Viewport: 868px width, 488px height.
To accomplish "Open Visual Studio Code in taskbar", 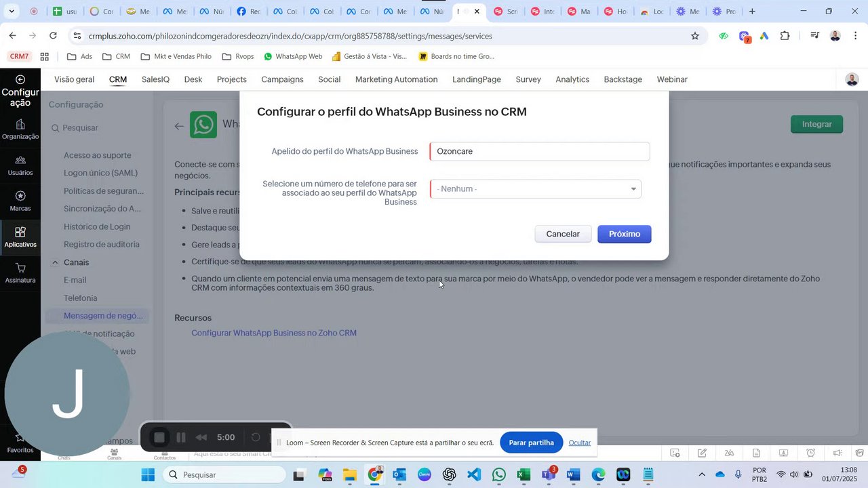I will (x=474, y=474).
